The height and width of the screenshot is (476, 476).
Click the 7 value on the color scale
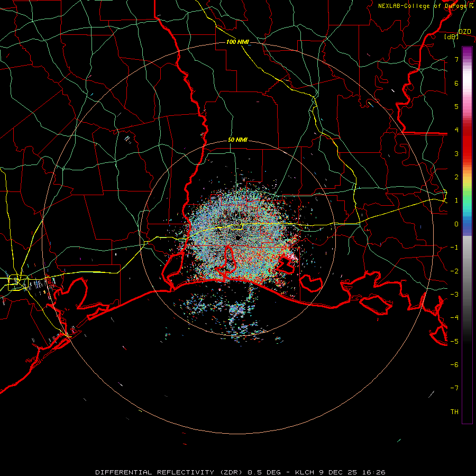click(456, 59)
